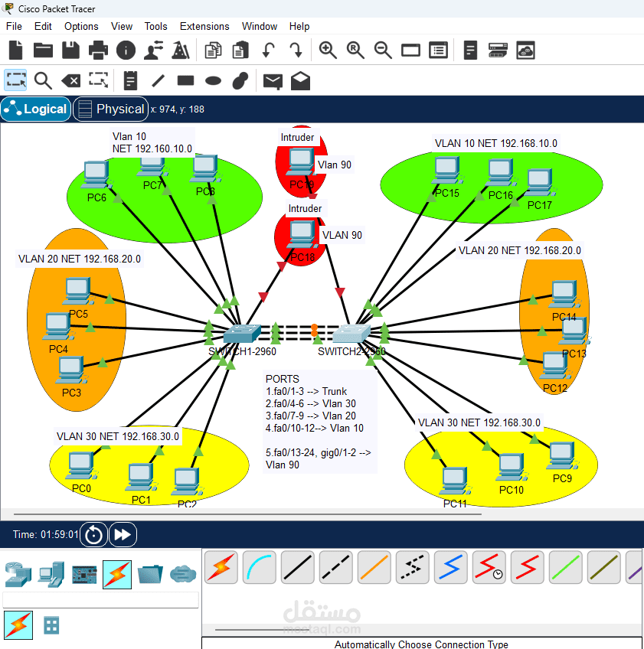Viewport: 644px width, 649px height.
Task: Choose the Copper Straight-Through cable
Action: pyautogui.click(x=298, y=566)
